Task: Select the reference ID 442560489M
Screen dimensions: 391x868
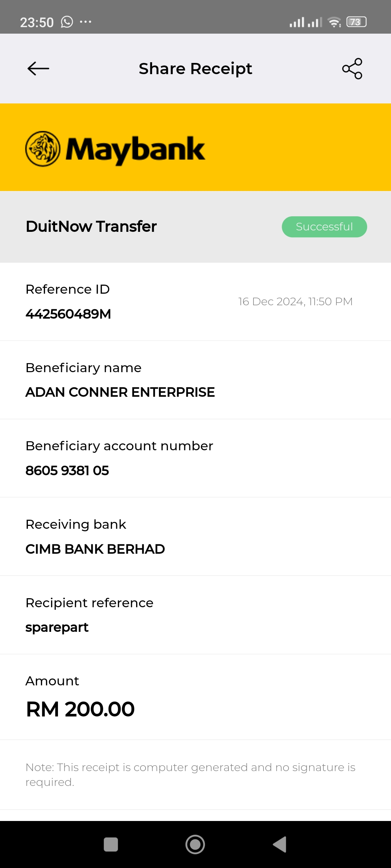Action: click(x=68, y=314)
